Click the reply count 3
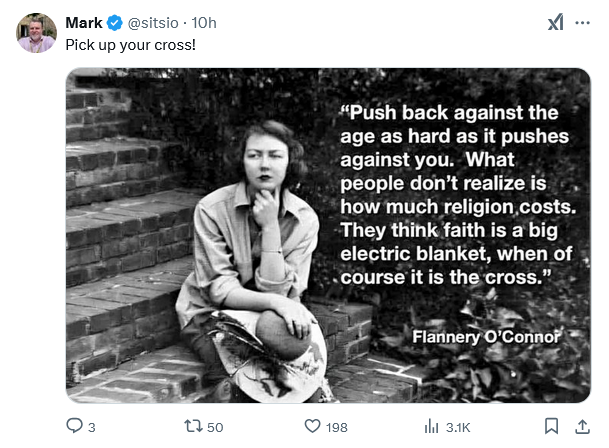Image resolution: width=609 pixels, height=448 pixels. pos(91,427)
